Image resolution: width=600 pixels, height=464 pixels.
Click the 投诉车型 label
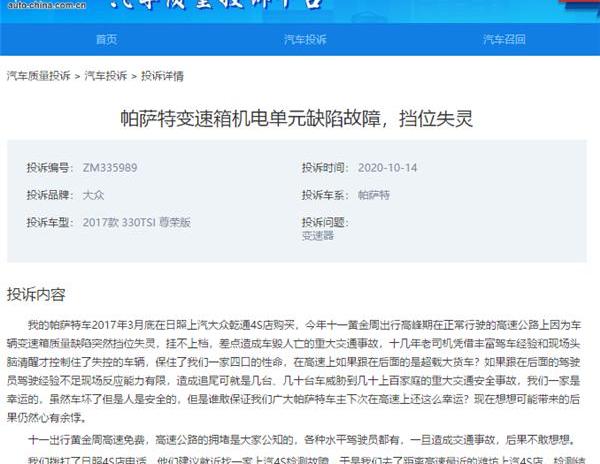[x=48, y=222]
